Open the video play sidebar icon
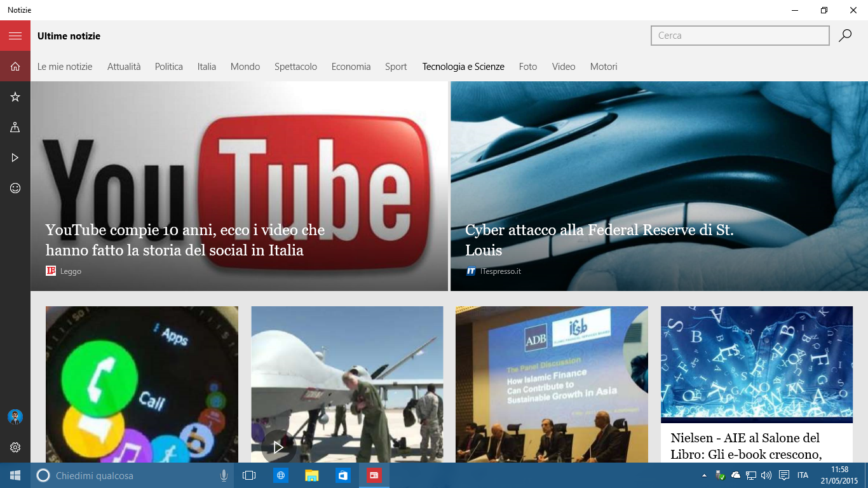Screen dimensions: 868x488 (15, 158)
